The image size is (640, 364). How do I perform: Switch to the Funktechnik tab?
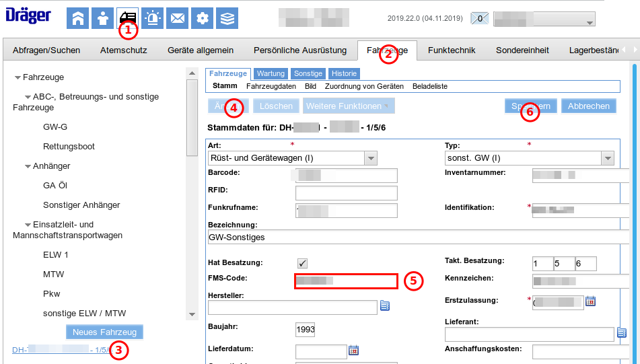coord(452,50)
